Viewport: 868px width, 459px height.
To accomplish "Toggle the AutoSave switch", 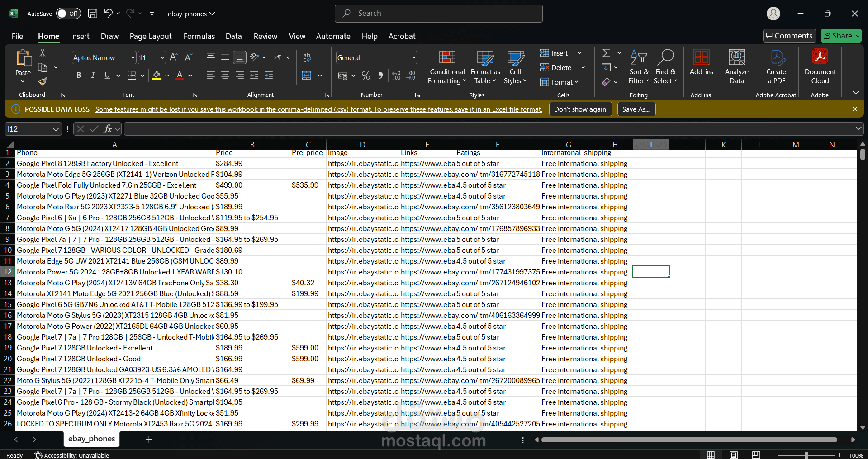I will point(68,14).
